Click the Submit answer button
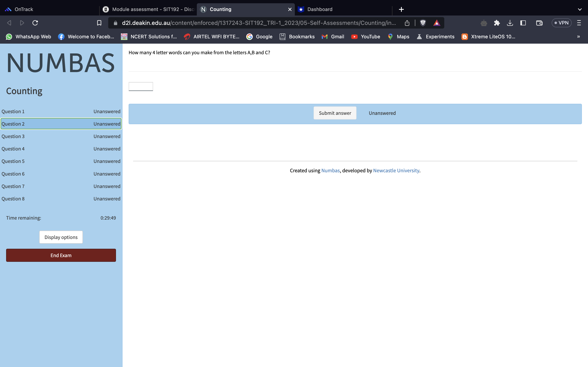 coord(335,113)
